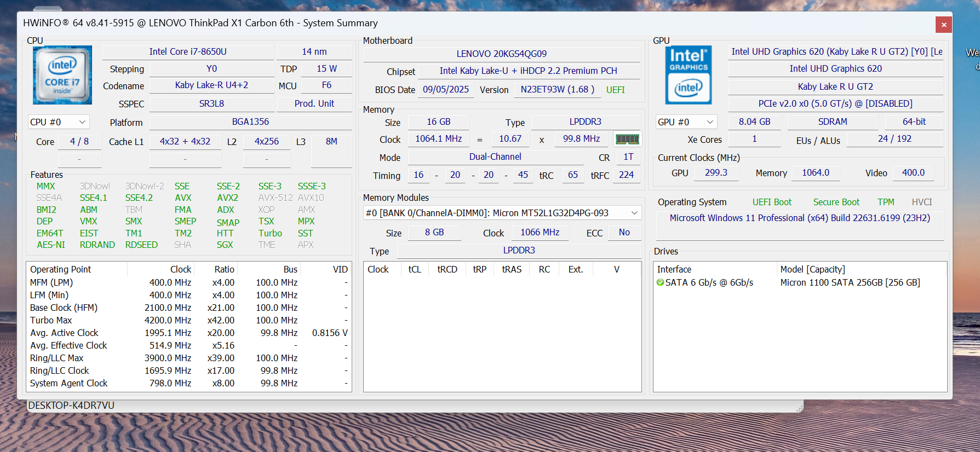
Task: Select the Base Clock (HFM) row
Action: (x=189, y=308)
